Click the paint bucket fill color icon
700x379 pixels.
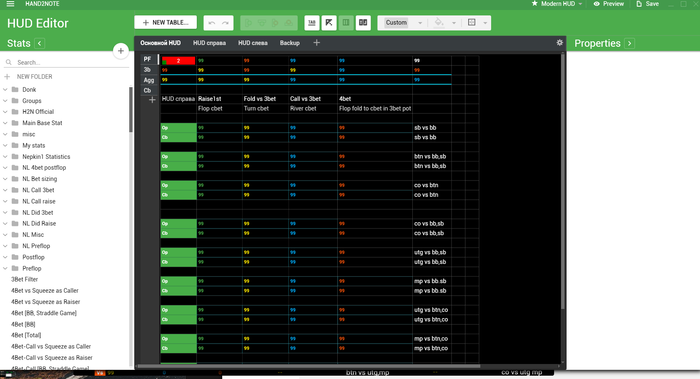[x=439, y=23]
